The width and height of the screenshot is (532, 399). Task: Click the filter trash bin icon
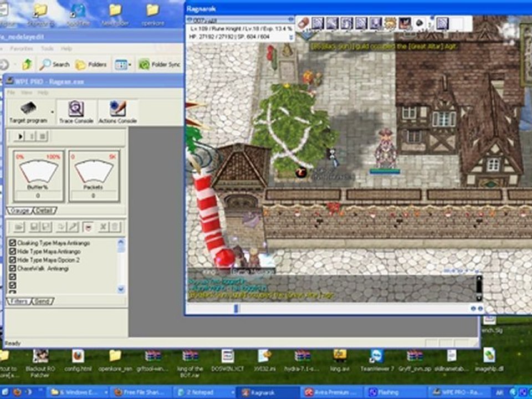(115, 227)
